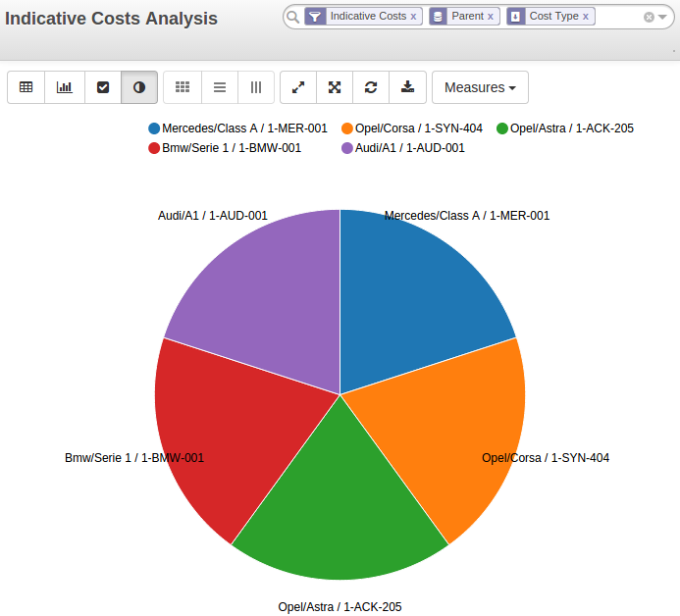Click legend text Bmw/Serie 1 / 1-BMW-001
This screenshot has width=680, height=616.
(x=232, y=148)
